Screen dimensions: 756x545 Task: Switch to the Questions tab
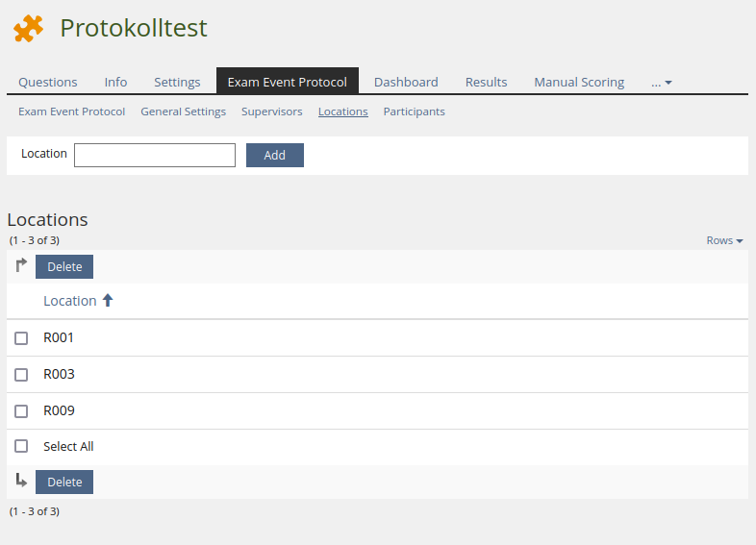[x=48, y=83]
